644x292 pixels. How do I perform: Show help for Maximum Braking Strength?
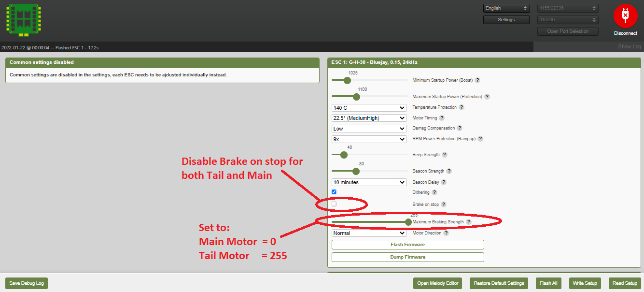click(x=468, y=222)
